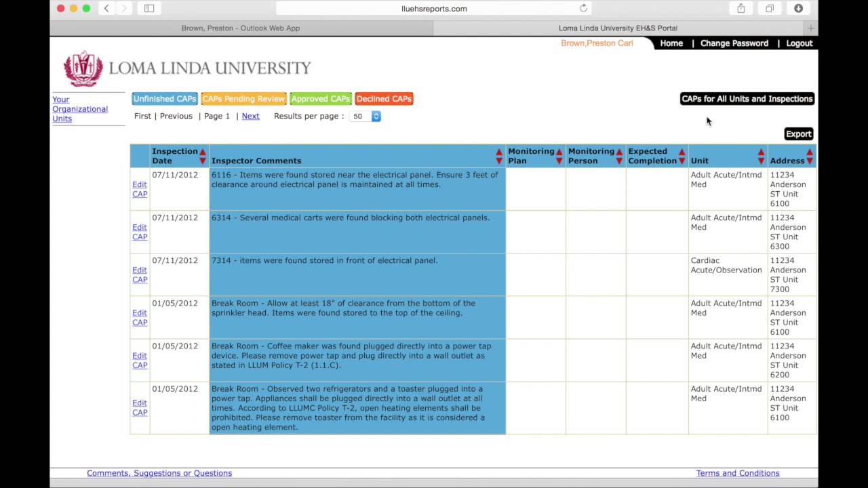Click Logout in the top menu
This screenshot has height=488, width=868.
(x=800, y=43)
